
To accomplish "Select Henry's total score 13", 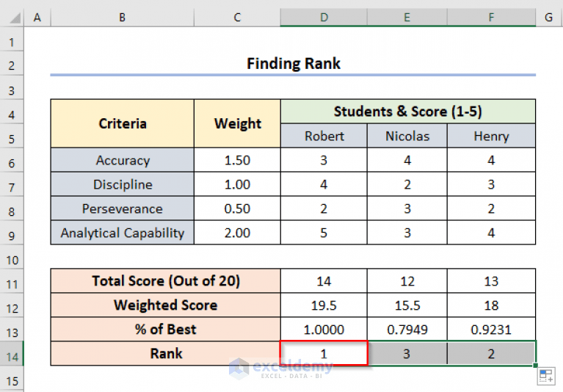I will click(492, 280).
